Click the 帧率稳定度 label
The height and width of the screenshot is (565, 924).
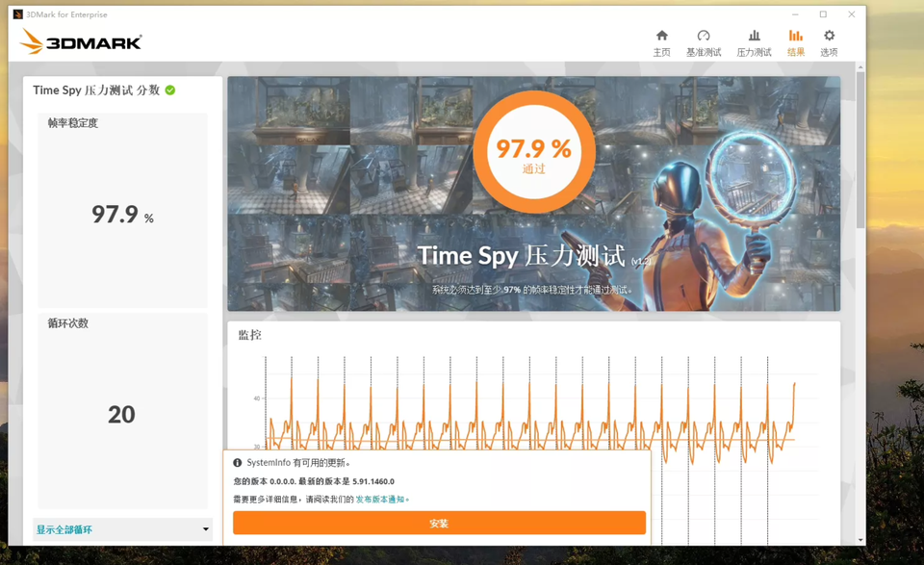click(x=73, y=123)
